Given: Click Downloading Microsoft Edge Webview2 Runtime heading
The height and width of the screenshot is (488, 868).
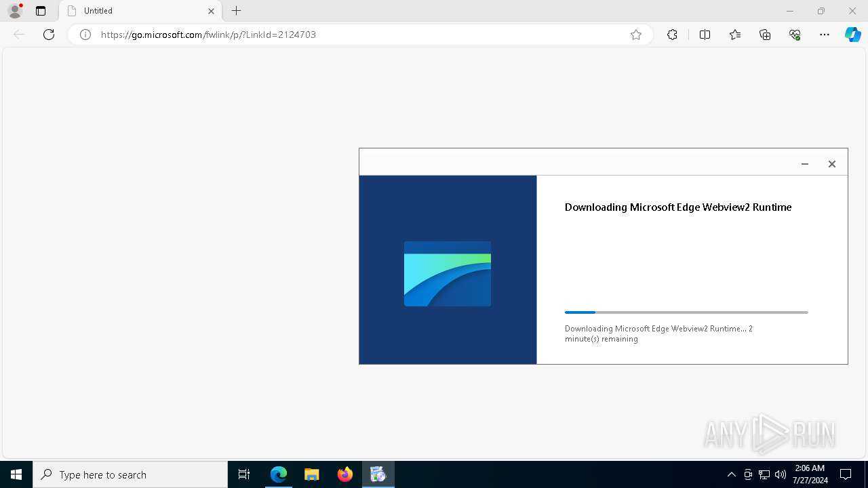Looking at the screenshot, I should [678, 207].
